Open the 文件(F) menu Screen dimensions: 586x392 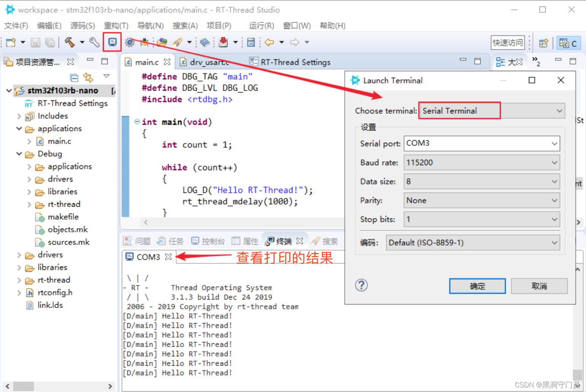[16, 25]
